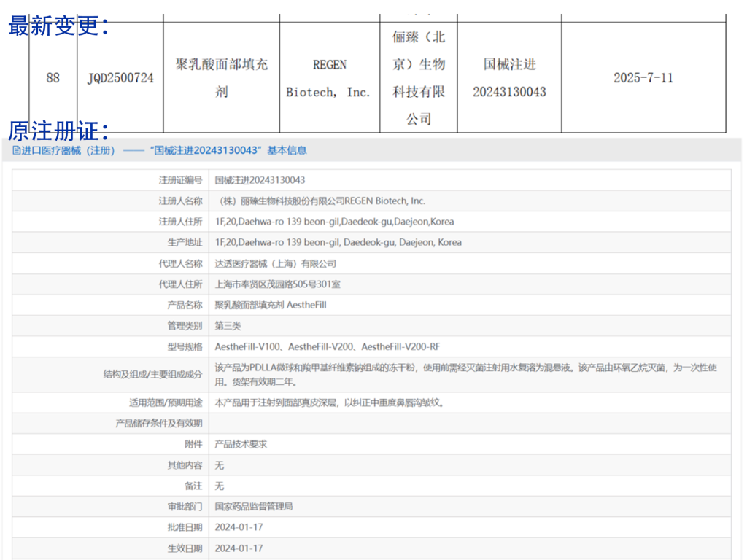Click the 结构及组成 description text
Image resolution: width=747 pixels, height=560 pixels.
click(x=465, y=374)
